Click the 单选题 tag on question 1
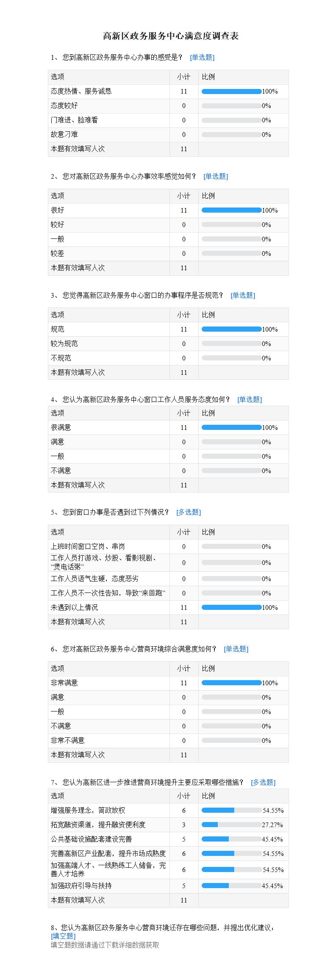 (202, 58)
